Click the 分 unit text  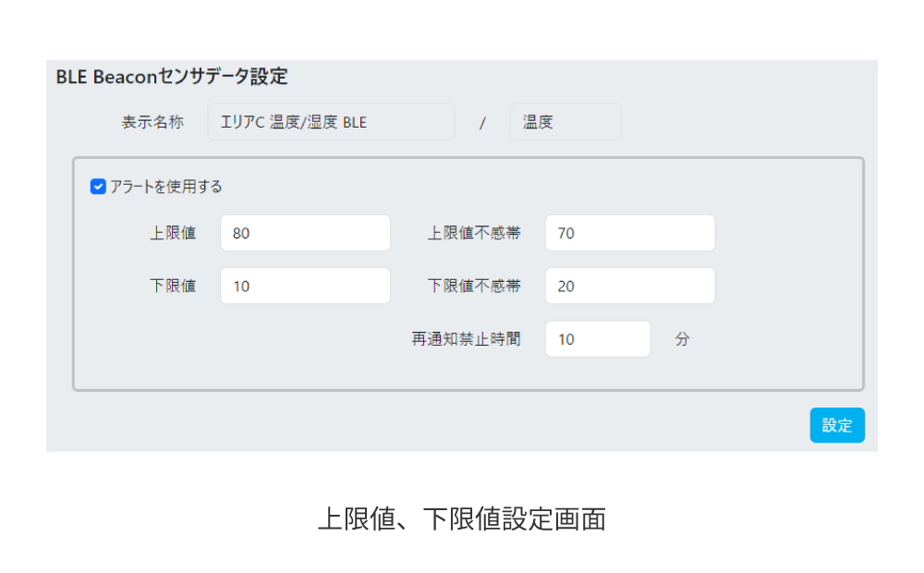click(682, 339)
